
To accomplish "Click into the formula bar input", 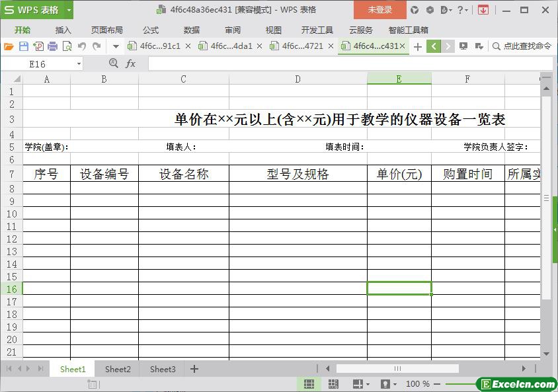I will tap(350, 63).
